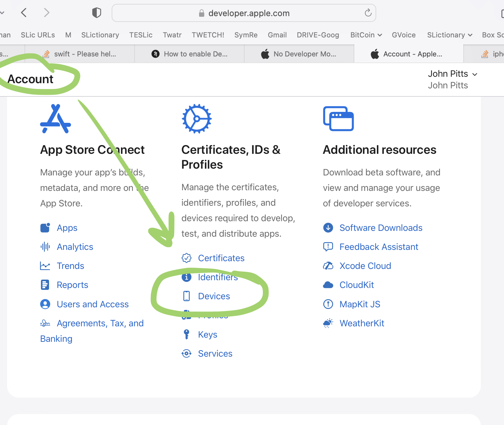Open the Keys link
The height and width of the screenshot is (425, 504).
tap(207, 334)
